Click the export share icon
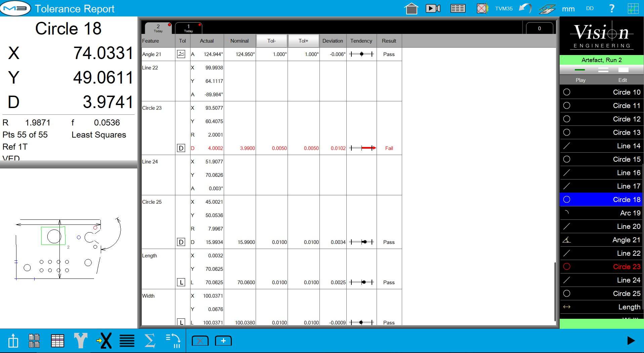 [13, 341]
